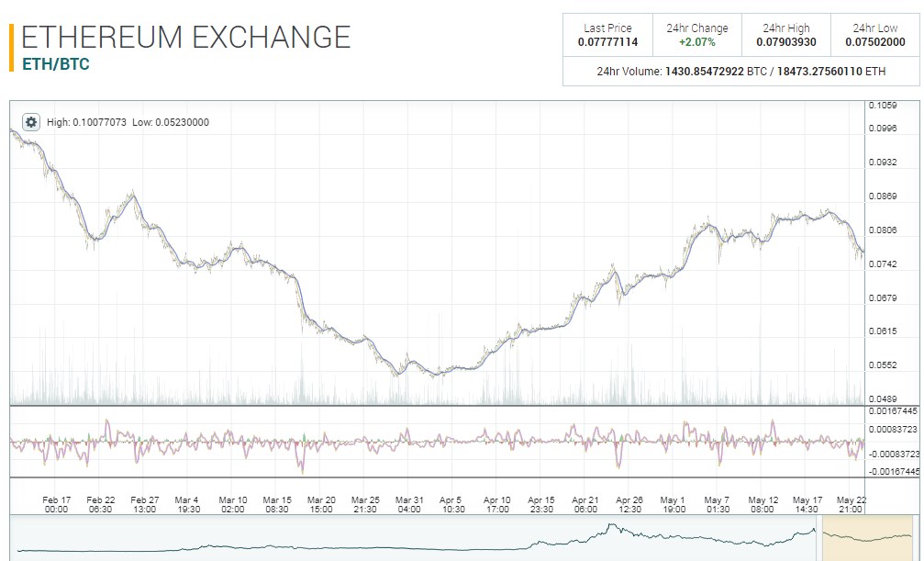Click the positive 0.00167445 indicator axis label
Screen dimensions: 924x561
[894, 411]
